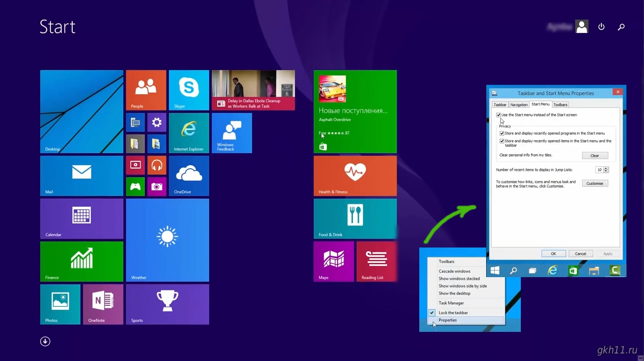Open the Maps tile
This screenshot has height=361, width=644.
click(334, 262)
